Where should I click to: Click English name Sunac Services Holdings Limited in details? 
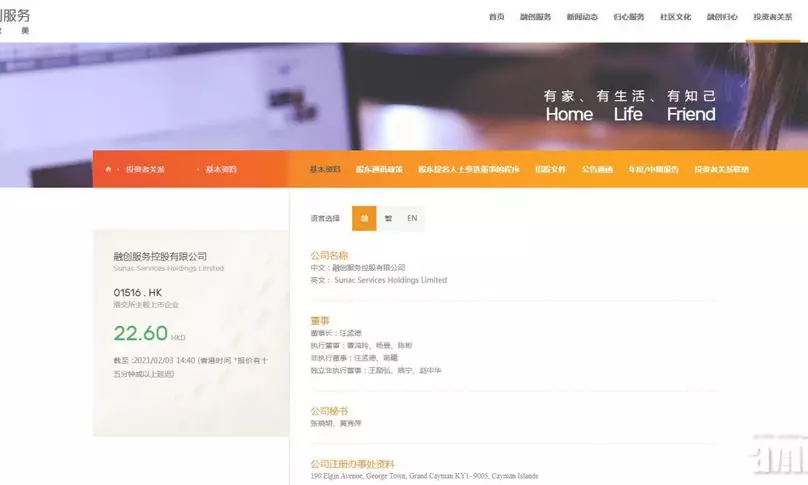click(x=391, y=280)
